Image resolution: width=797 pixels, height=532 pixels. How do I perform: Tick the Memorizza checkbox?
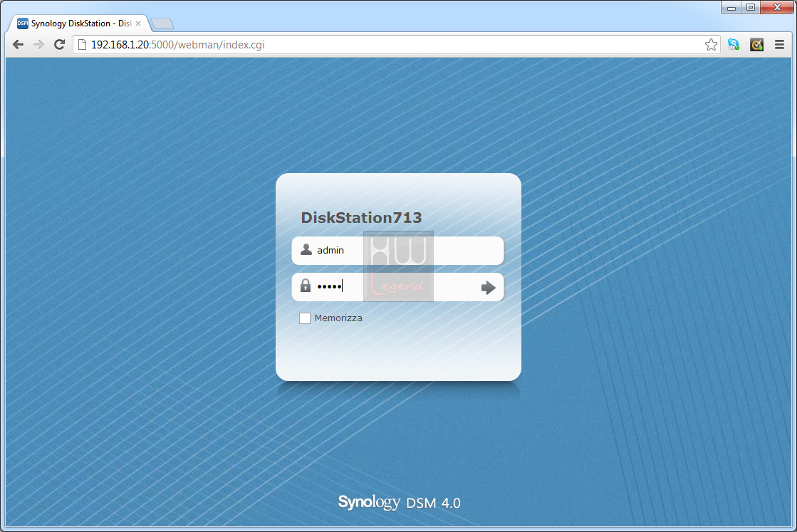pos(304,318)
